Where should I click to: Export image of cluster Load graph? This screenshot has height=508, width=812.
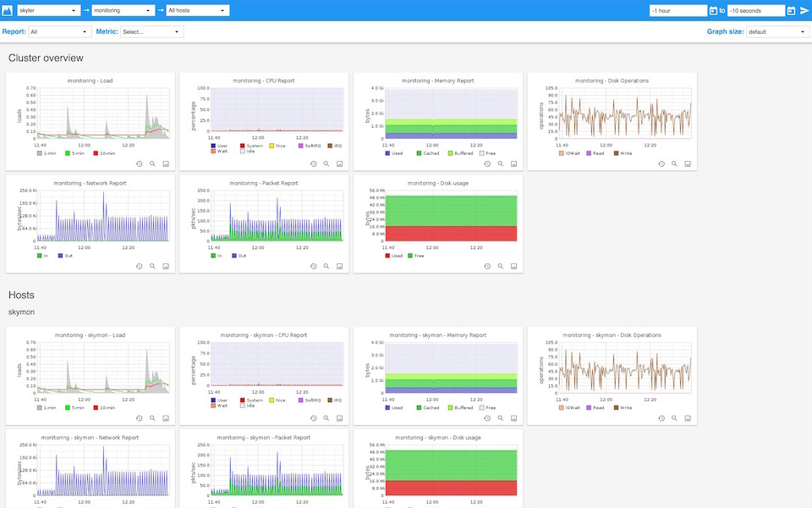166,163
